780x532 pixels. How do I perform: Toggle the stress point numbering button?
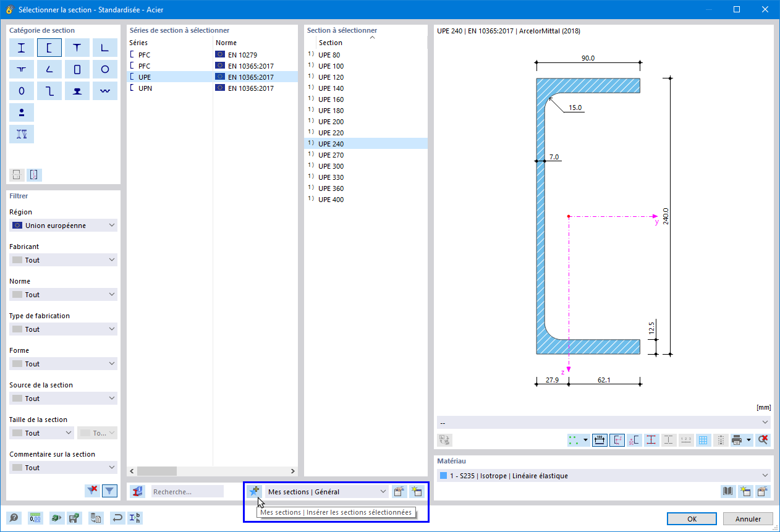pyautogui.click(x=685, y=440)
